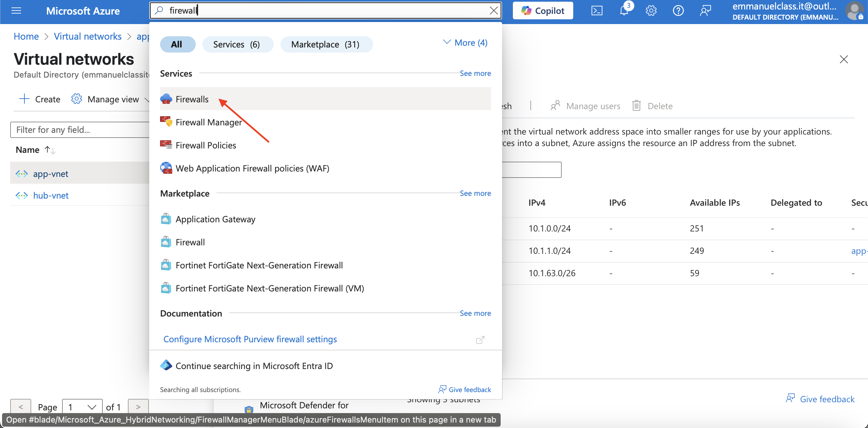
Task: Open Firewalls service result
Action: tap(325, 99)
